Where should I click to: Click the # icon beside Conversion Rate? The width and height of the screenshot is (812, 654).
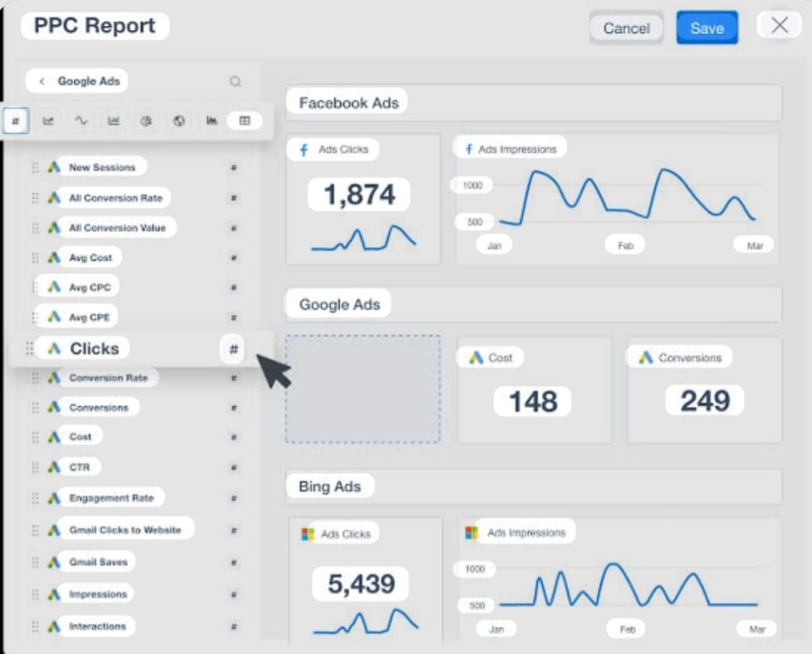coord(233,378)
